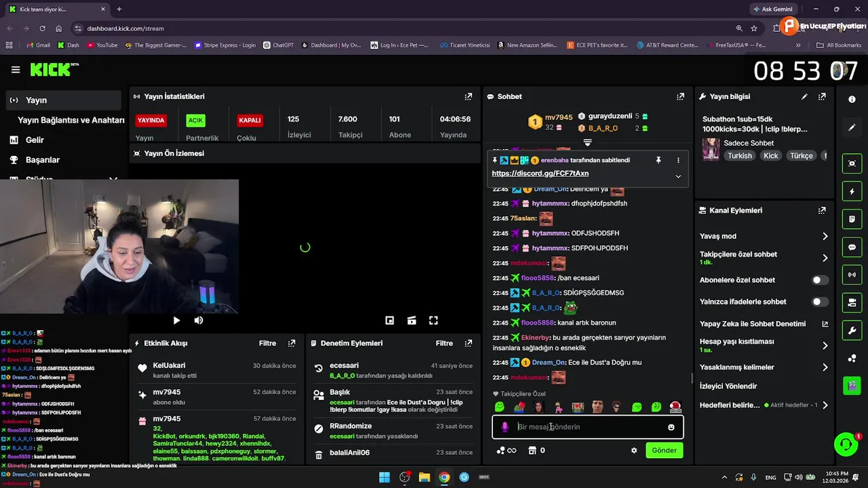Screen dimensions: 868x488
Task: Mute the stream preview volume
Action: (x=199, y=321)
